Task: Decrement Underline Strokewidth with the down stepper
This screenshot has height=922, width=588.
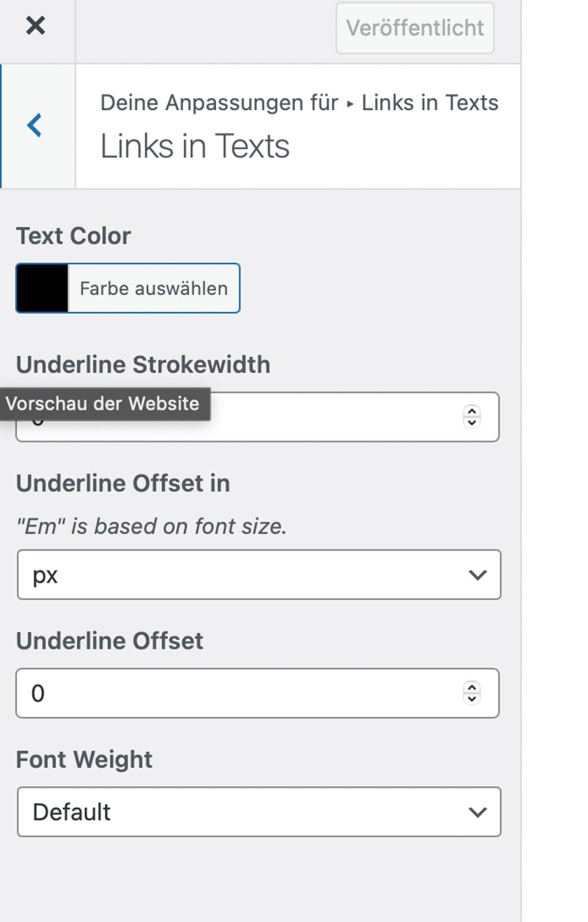Action: 471,421
